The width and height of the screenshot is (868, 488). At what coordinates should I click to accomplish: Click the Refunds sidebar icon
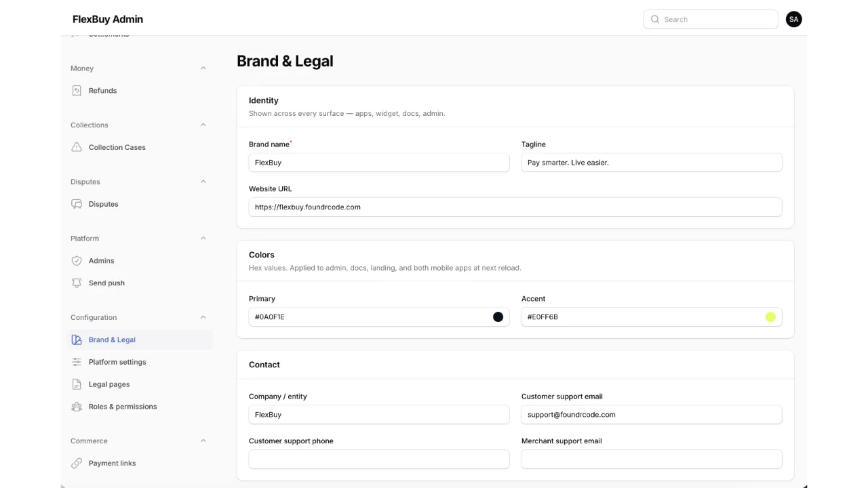tap(77, 90)
